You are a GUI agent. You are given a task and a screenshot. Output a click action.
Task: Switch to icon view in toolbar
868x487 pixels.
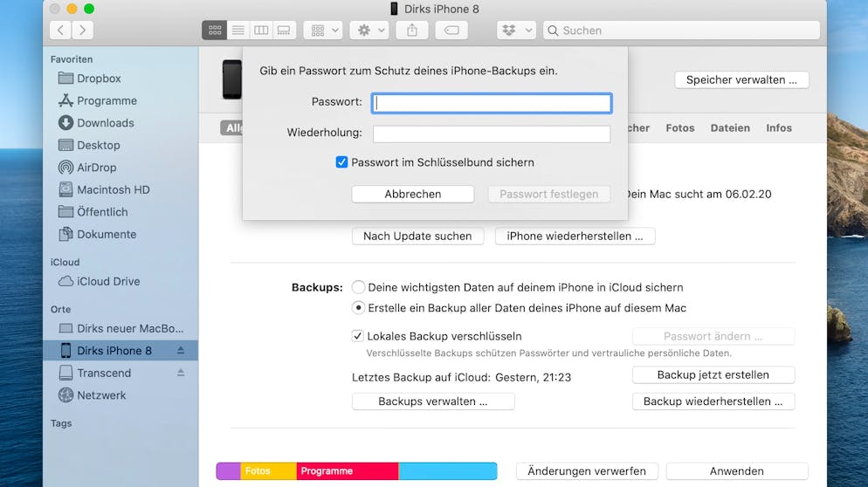tap(215, 30)
